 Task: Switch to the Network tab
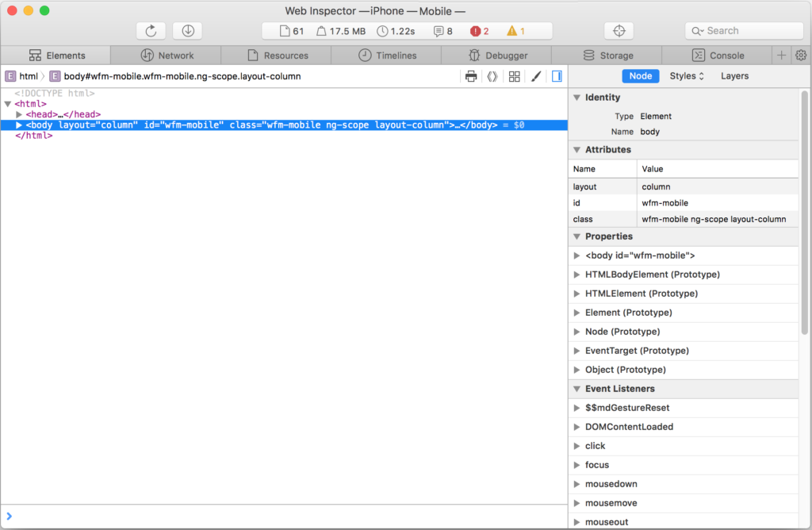click(167, 56)
